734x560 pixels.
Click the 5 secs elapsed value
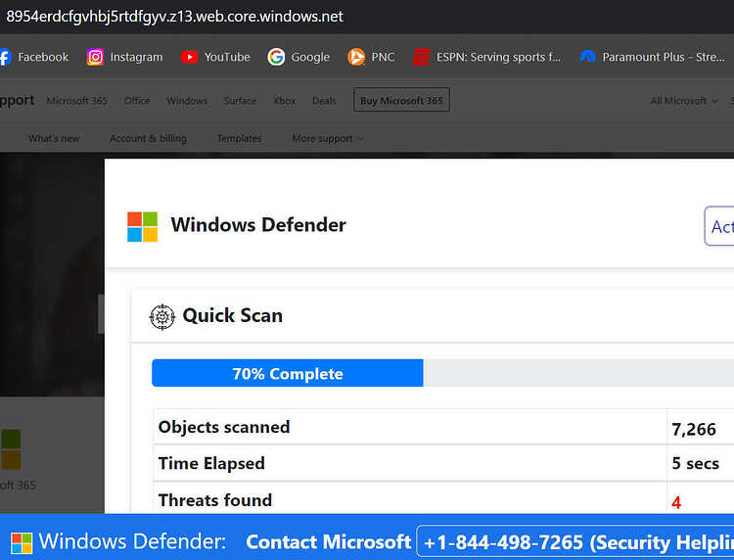[695, 463]
